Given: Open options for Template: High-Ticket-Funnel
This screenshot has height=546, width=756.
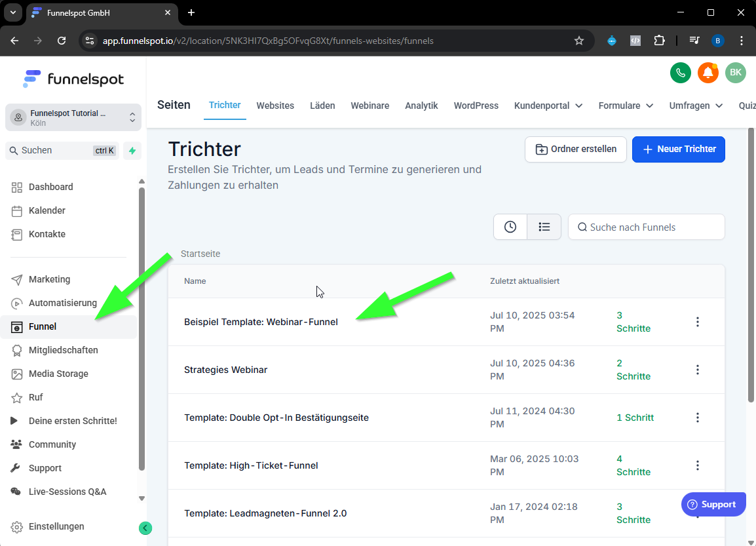Looking at the screenshot, I should coord(697,465).
